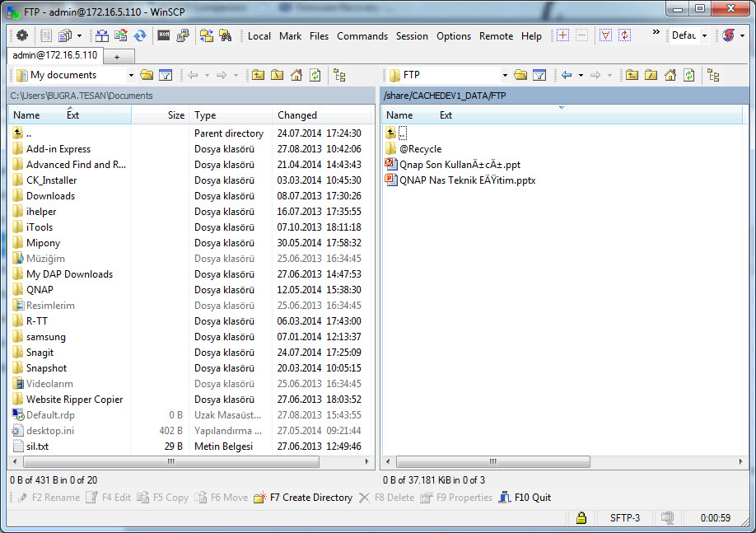Go to remote root directory icon
The image size is (756, 533).
(x=651, y=75)
